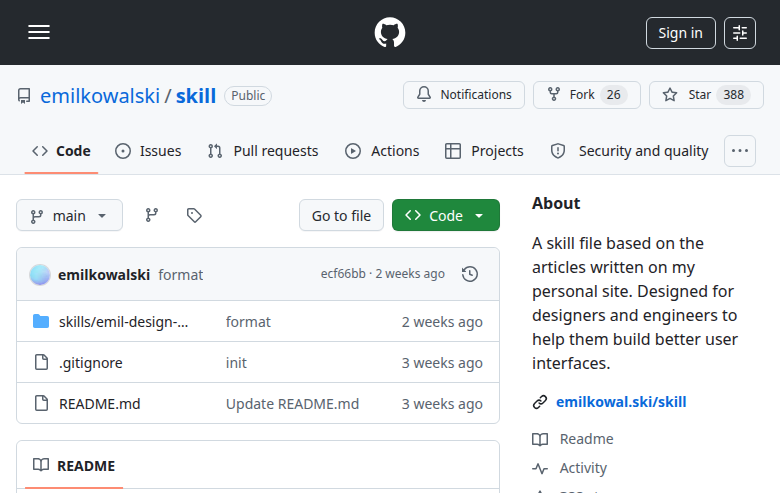Open the skills/emil-design folder
780x493 pixels.
[x=123, y=322]
